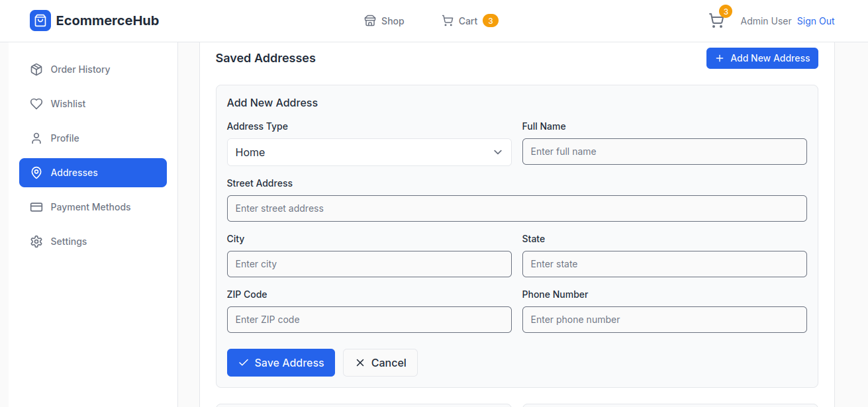
Task: Open cart icon with badge at top right
Action: 716,21
